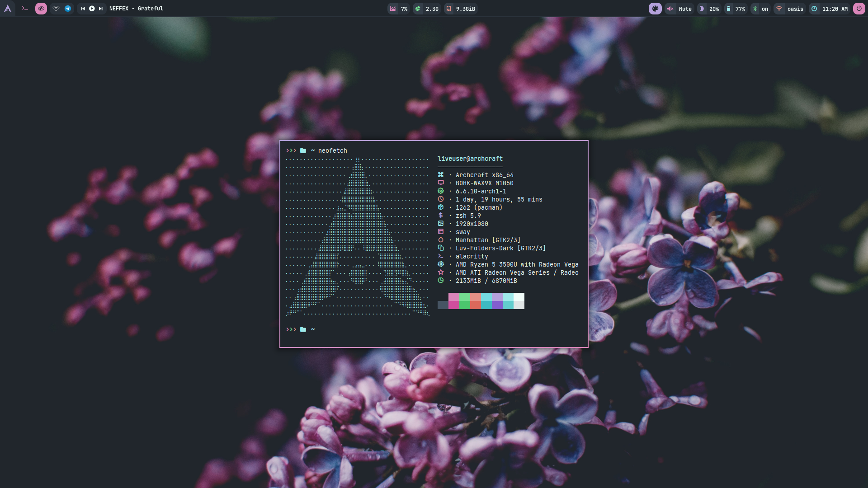Toggle the Mute volume indicator

679,9
